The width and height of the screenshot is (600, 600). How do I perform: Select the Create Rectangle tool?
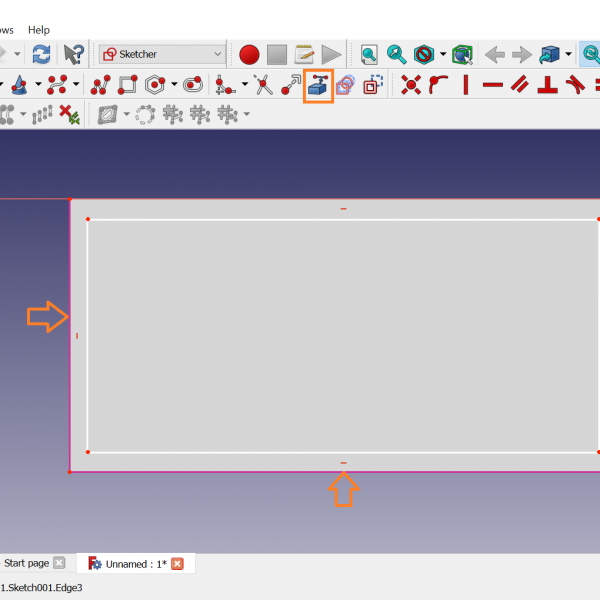[127, 86]
